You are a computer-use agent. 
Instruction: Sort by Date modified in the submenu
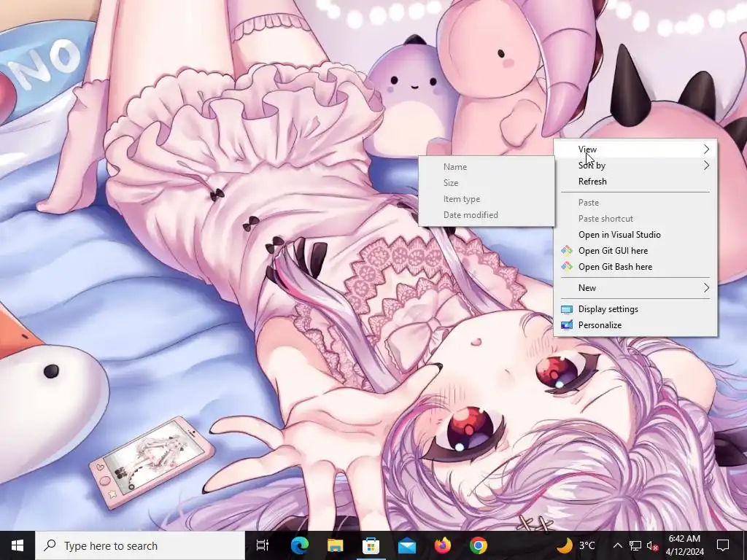click(487, 215)
